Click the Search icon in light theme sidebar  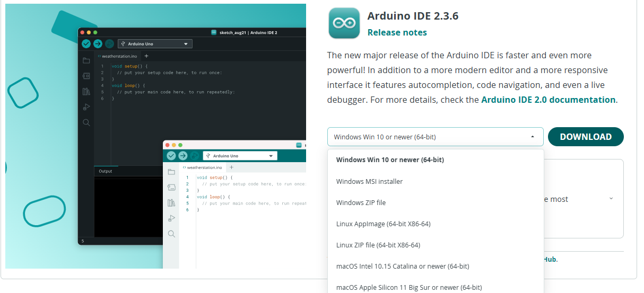pos(171,234)
